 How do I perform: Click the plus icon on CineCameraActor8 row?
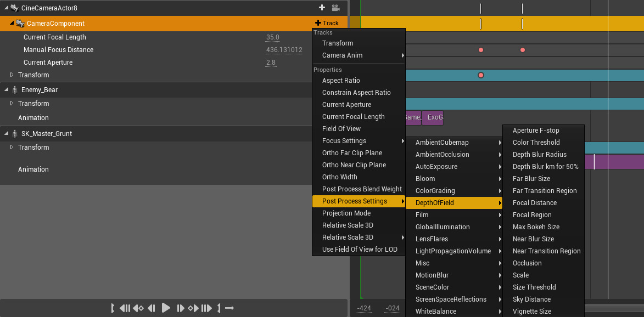322,8
